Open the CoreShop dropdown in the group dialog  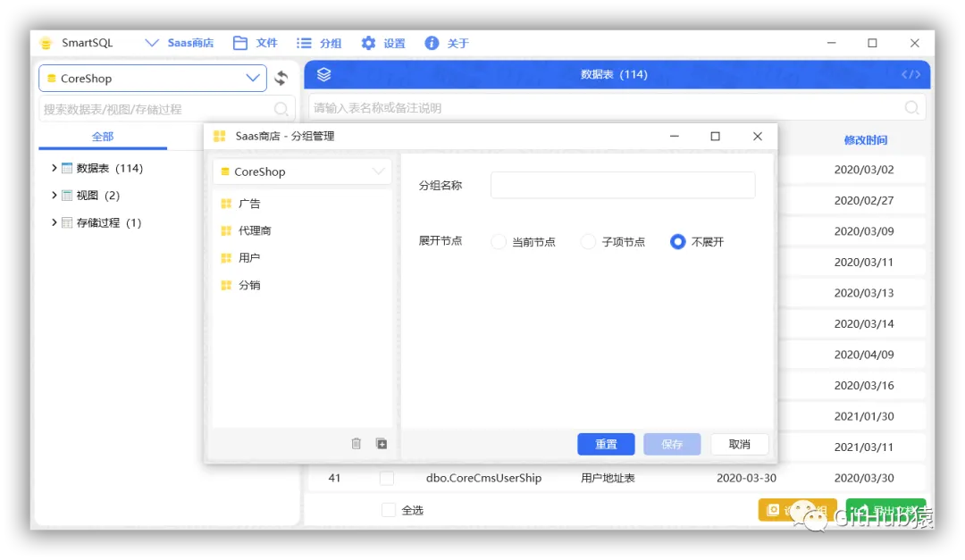(302, 171)
